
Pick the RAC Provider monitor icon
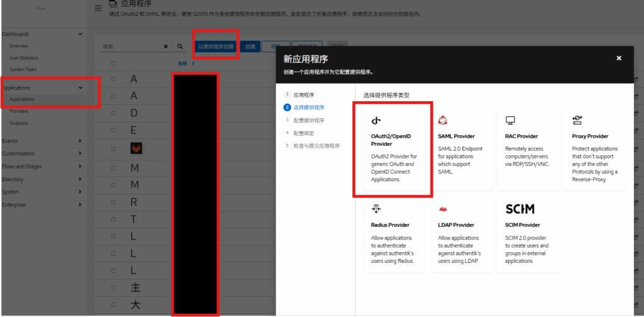pyautogui.click(x=511, y=120)
